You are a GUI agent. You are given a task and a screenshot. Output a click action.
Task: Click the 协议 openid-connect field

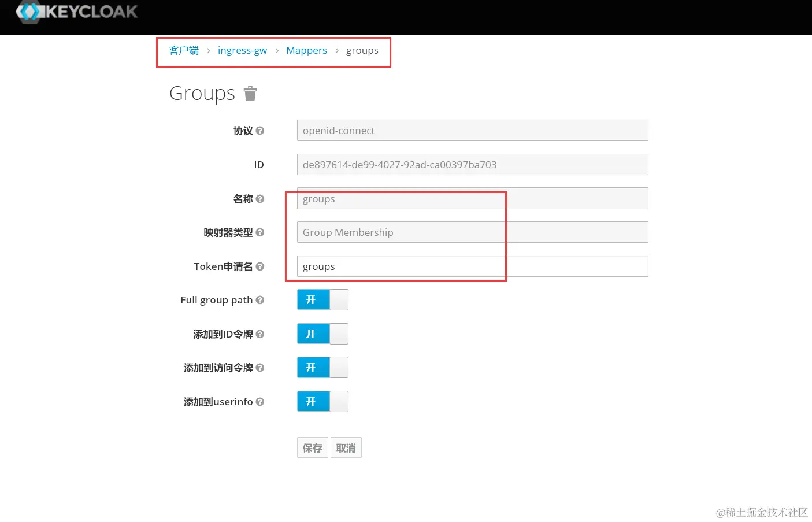pyautogui.click(x=472, y=131)
